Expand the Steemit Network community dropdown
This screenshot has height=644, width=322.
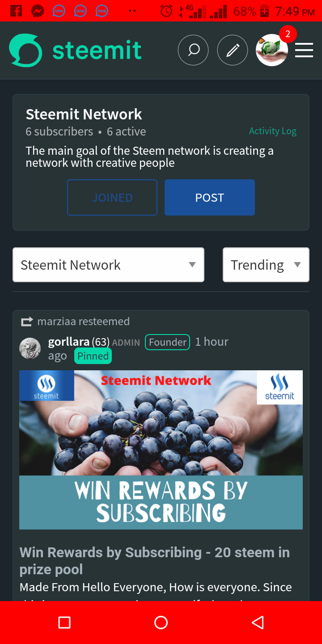coord(109,265)
